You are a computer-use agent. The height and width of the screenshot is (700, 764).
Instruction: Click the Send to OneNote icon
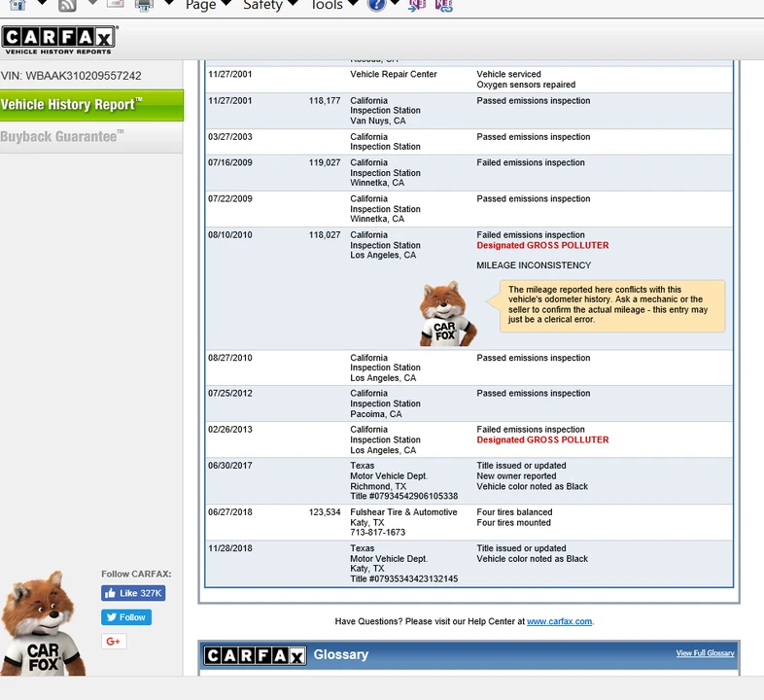click(418, 5)
